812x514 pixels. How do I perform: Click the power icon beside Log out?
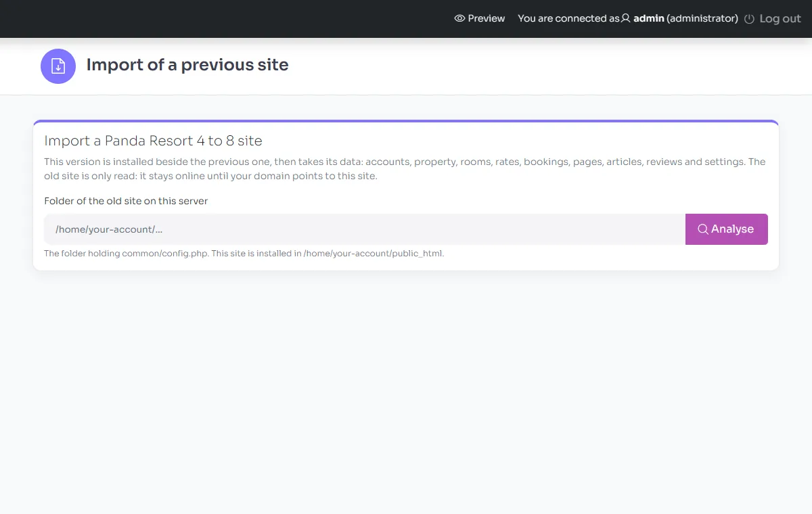[749, 19]
